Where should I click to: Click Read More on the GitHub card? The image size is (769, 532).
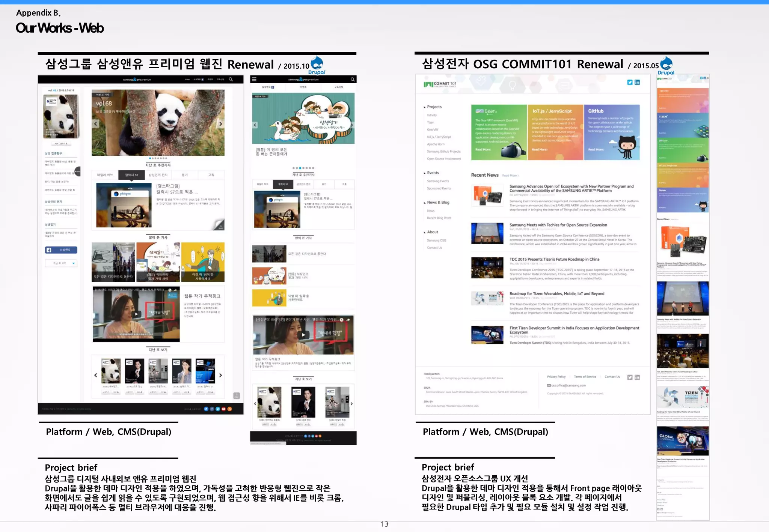pos(596,150)
